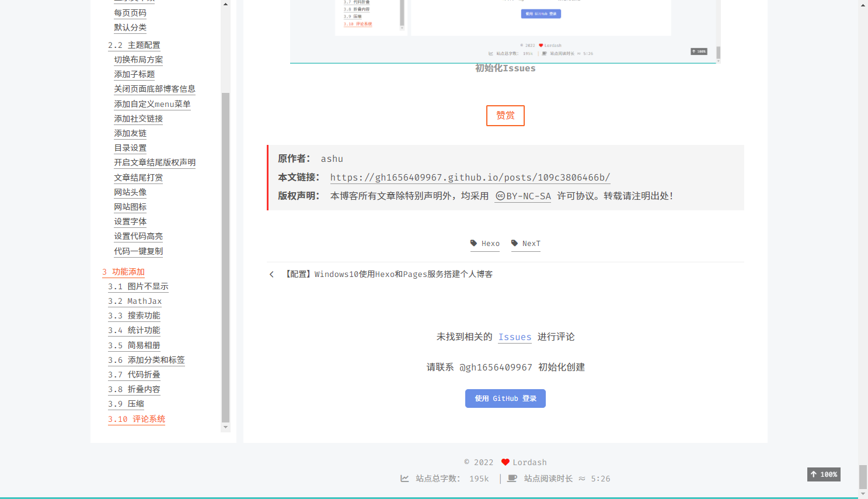Select 3.10 评论系统 in the table of contents
The height and width of the screenshot is (499, 868).
(x=136, y=419)
